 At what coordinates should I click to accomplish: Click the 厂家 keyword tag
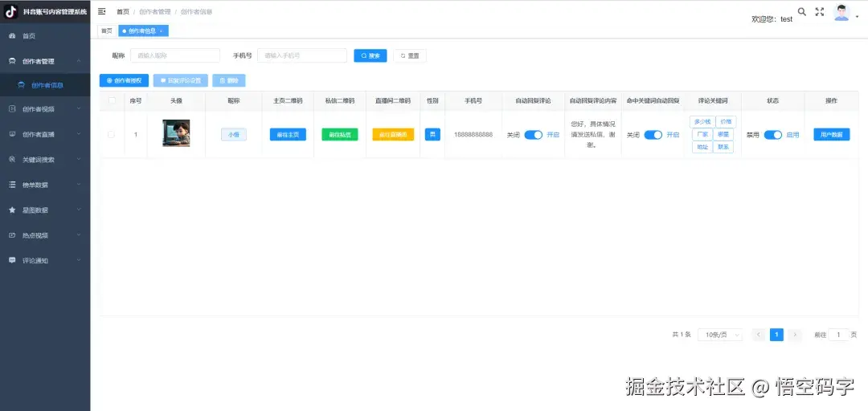point(702,134)
